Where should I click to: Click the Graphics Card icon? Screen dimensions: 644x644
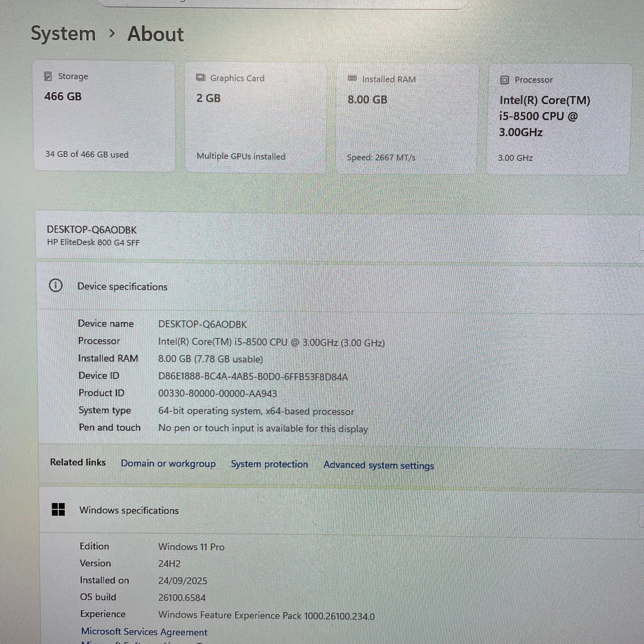coord(201,78)
